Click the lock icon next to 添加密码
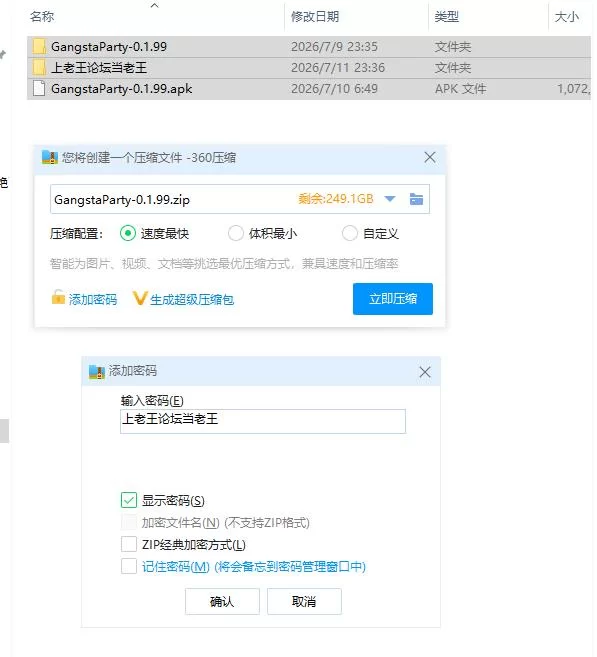The image size is (597, 657). pos(58,297)
